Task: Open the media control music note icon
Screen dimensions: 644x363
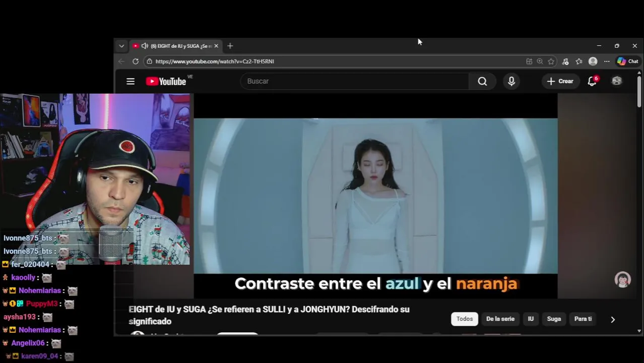Action: tap(565, 62)
